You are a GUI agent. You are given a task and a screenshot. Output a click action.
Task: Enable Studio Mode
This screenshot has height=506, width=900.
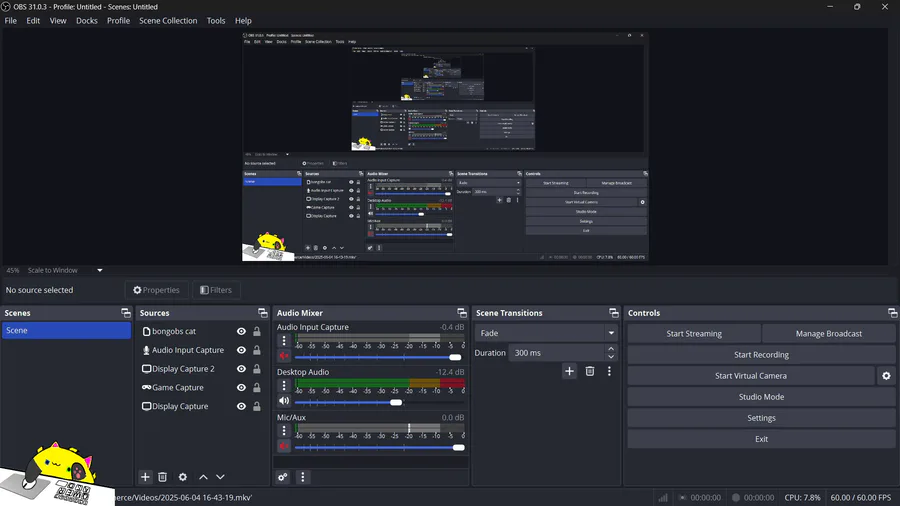[761, 397]
